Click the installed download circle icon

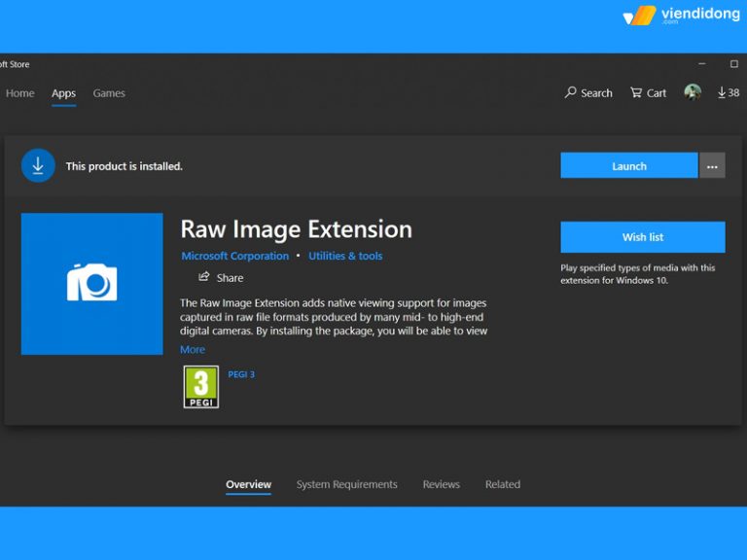coord(38,166)
